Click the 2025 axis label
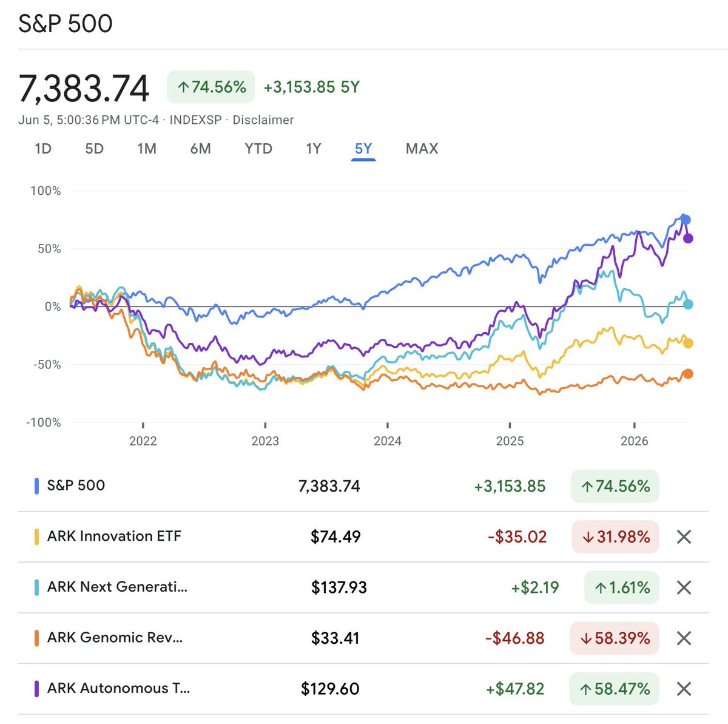The height and width of the screenshot is (724, 728). point(510,441)
